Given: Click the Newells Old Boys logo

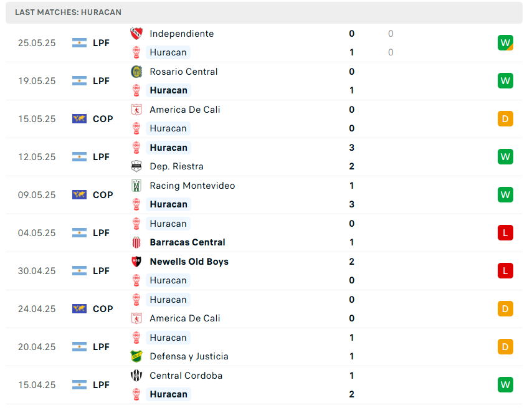Looking at the screenshot, I should pos(136,262).
